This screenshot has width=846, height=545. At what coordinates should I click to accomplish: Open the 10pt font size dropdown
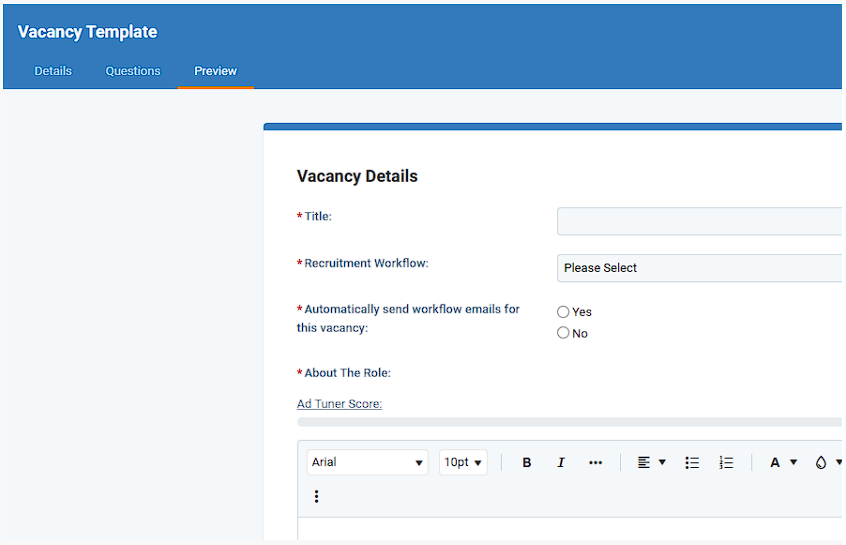click(x=463, y=462)
